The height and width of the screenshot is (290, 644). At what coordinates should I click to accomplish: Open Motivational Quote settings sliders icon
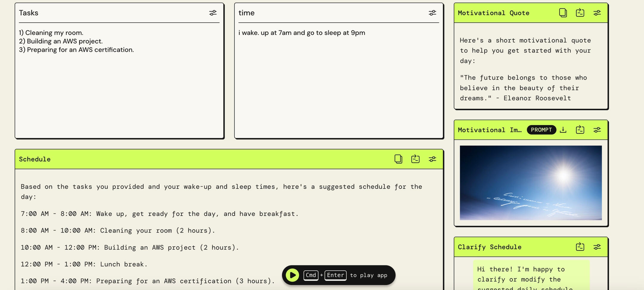coord(597,13)
